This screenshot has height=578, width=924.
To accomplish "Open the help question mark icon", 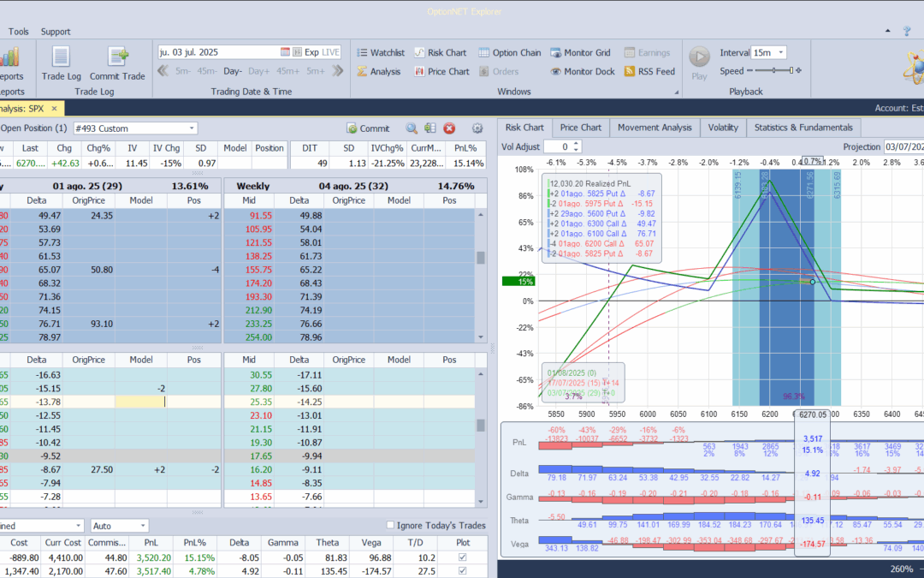I will [x=907, y=31].
